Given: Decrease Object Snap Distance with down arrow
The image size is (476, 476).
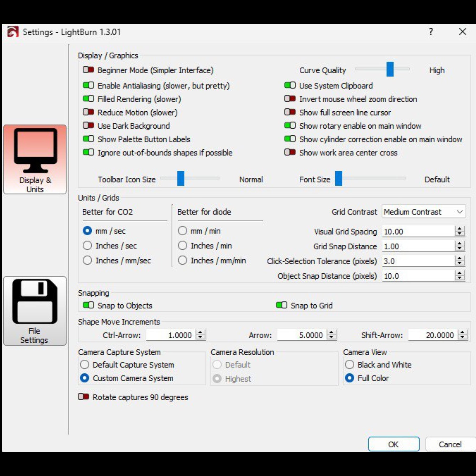Looking at the screenshot, I should pos(460,278).
